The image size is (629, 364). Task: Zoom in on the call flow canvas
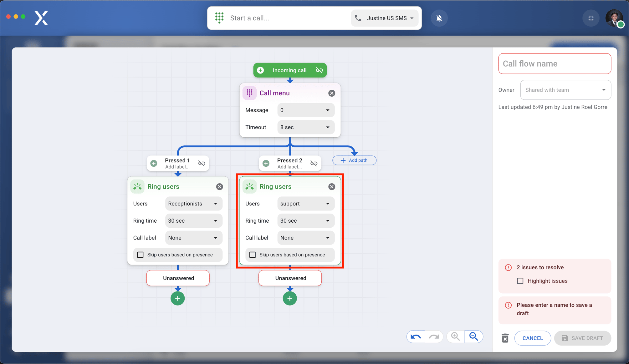(x=456, y=337)
